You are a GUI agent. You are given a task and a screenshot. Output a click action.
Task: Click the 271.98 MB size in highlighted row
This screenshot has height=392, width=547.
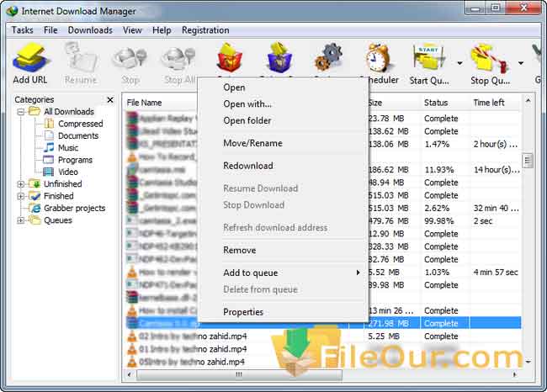click(x=388, y=324)
